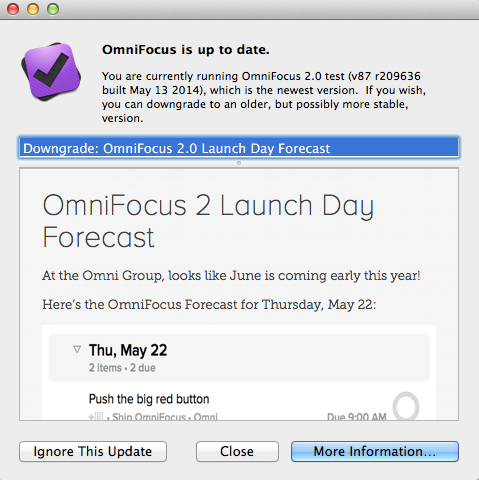The image size is (479, 480).
Task: Click the project icon beside Ship OmniFocus
Action: [96, 416]
